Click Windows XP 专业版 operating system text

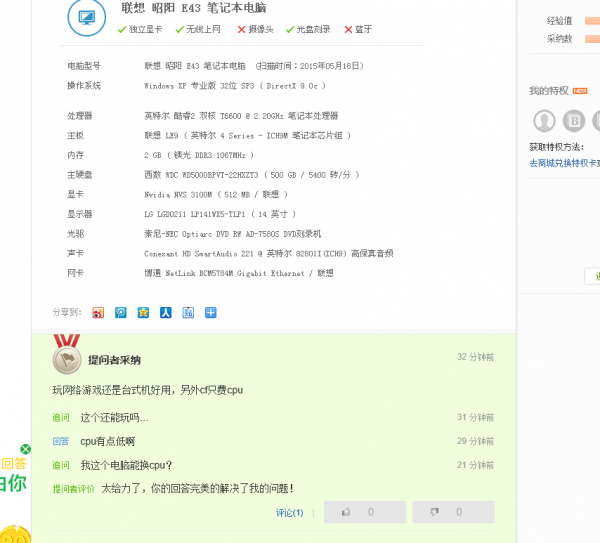235,86
